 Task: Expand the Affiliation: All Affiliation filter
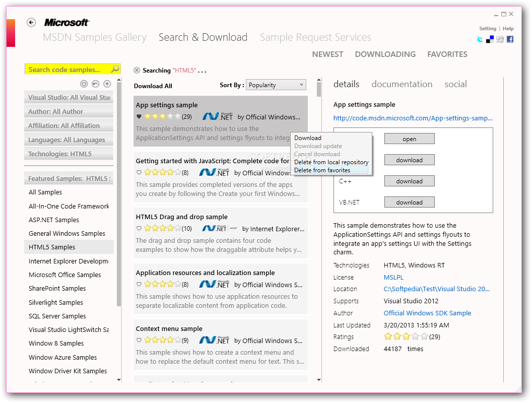pyautogui.click(x=69, y=125)
